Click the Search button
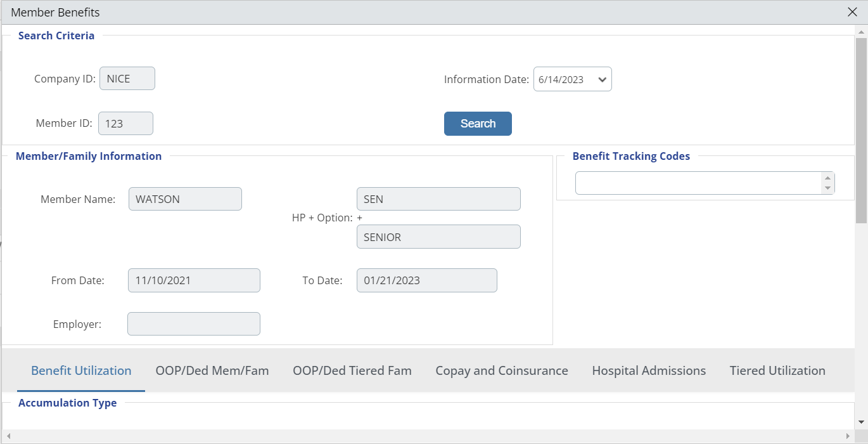The width and height of the screenshot is (868, 444). tap(478, 124)
